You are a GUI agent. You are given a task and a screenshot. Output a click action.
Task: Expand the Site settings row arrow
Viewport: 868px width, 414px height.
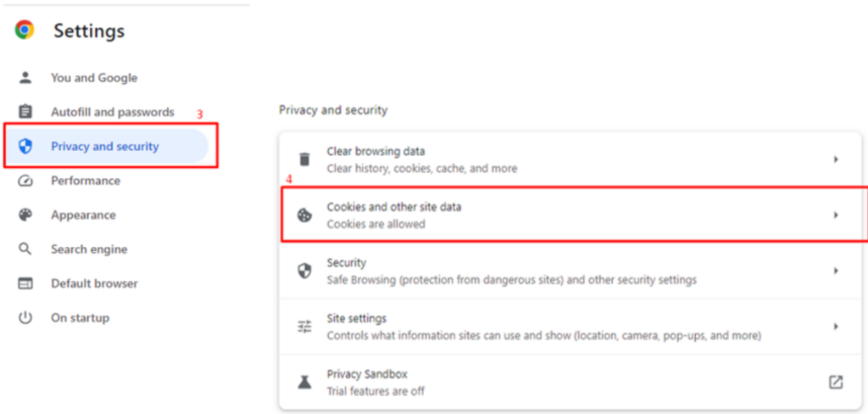pos(836,327)
